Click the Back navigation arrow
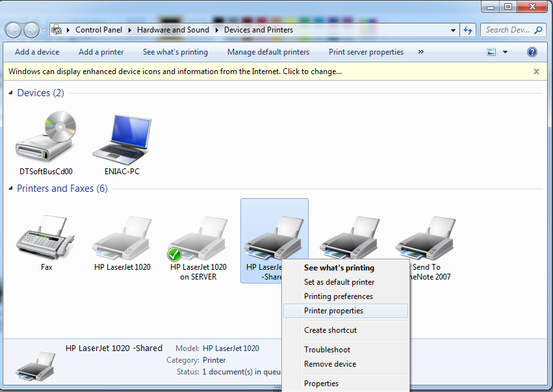This screenshot has height=392, width=553. click(x=14, y=30)
